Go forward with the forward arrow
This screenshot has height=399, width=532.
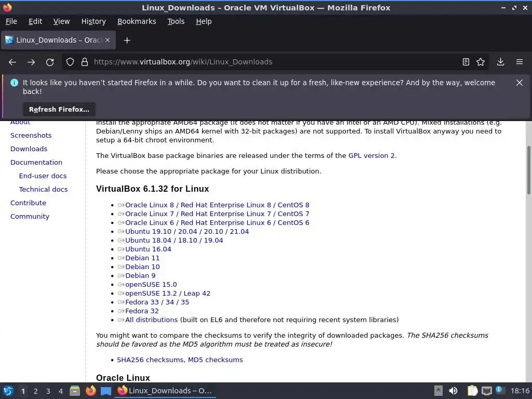(x=31, y=62)
